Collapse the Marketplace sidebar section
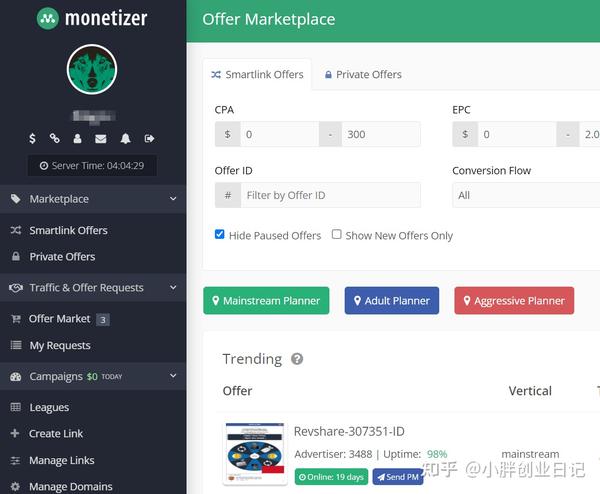 tap(93, 199)
